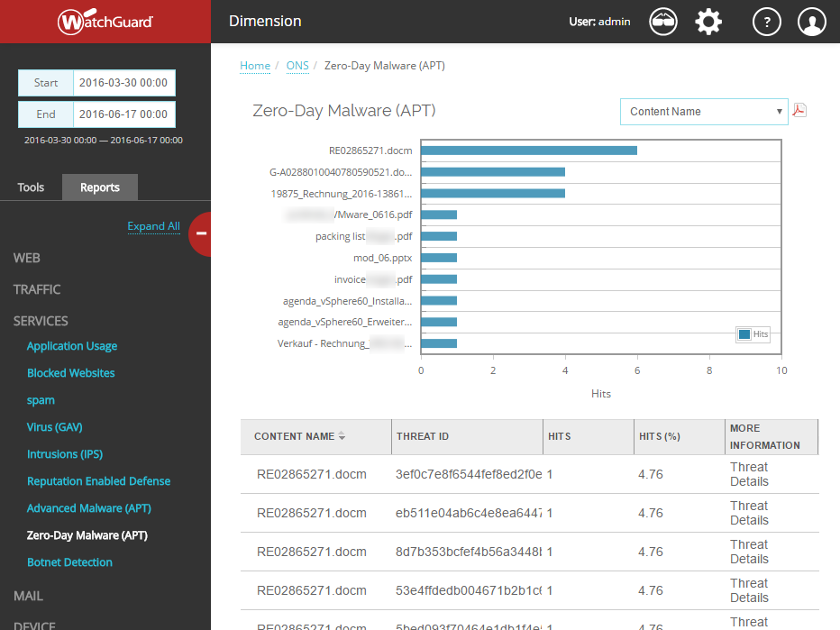Select threat ID 8d7b353bcfef4b56a3448
840x630 pixels.
[469, 552]
